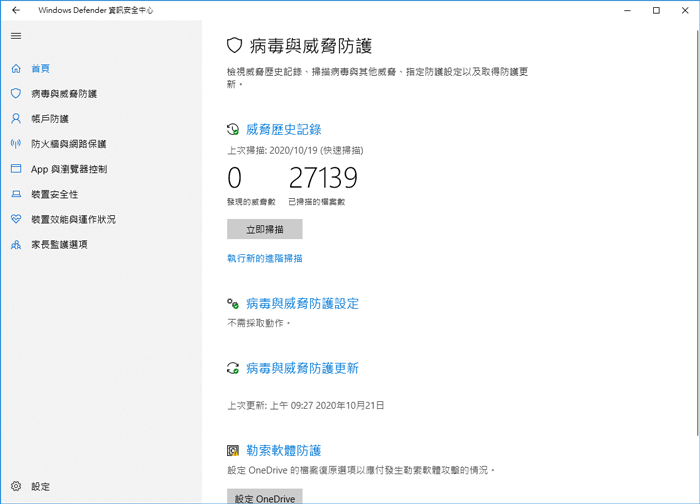The image size is (700, 504).
Task: Click the Windows Defender window title text
Action: tap(96, 10)
